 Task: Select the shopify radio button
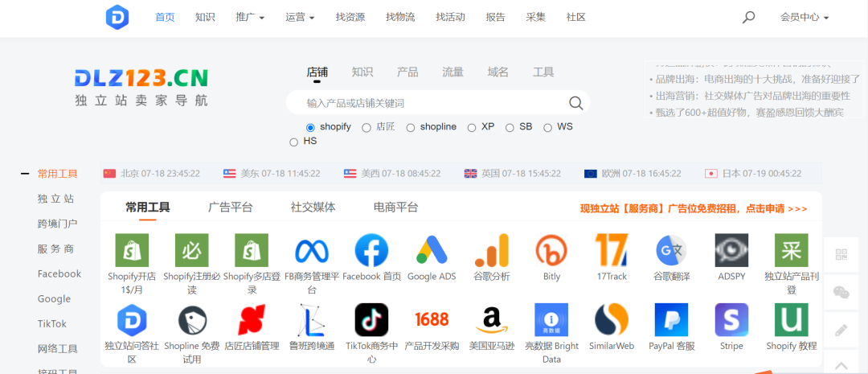coord(310,127)
